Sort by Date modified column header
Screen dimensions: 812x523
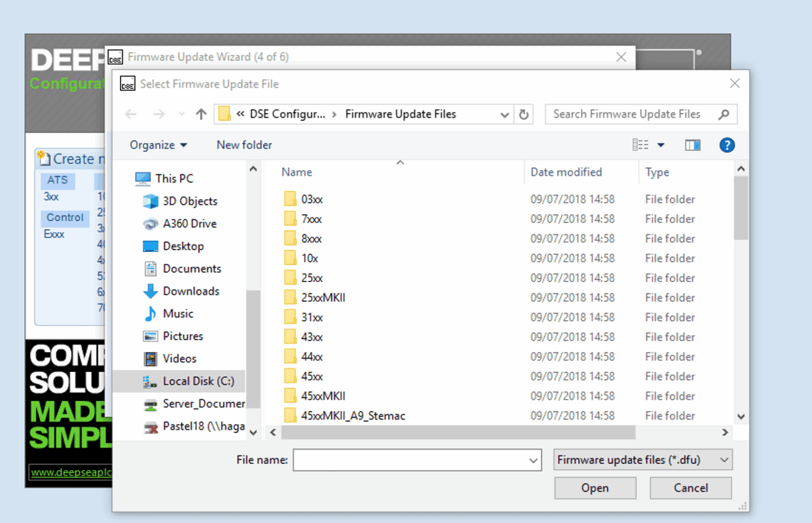[x=566, y=172]
